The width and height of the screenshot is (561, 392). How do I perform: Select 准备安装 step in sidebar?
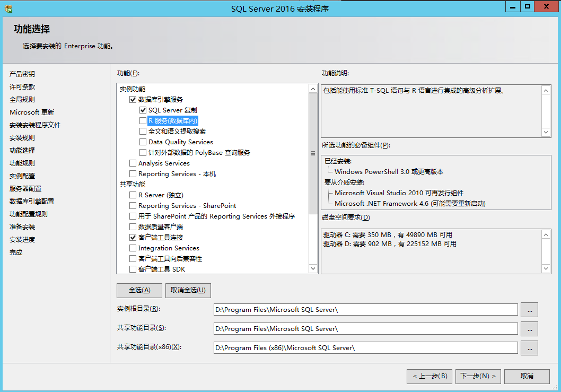point(22,227)
